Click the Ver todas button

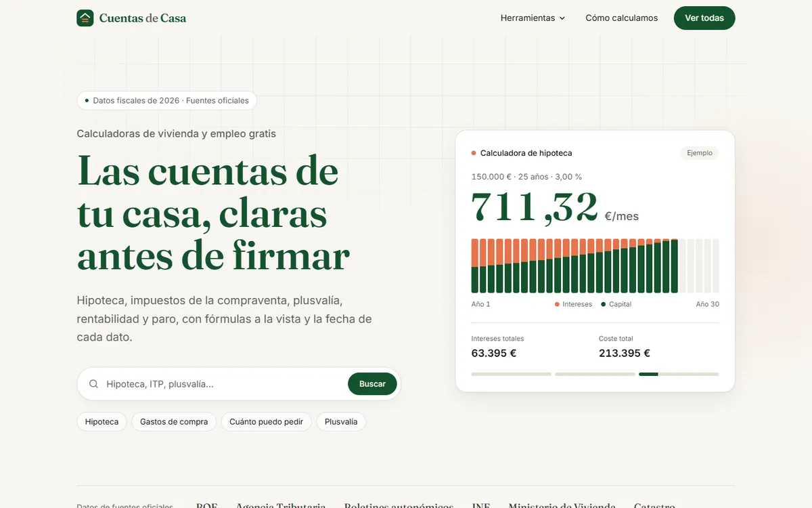(x=704, y=18)
